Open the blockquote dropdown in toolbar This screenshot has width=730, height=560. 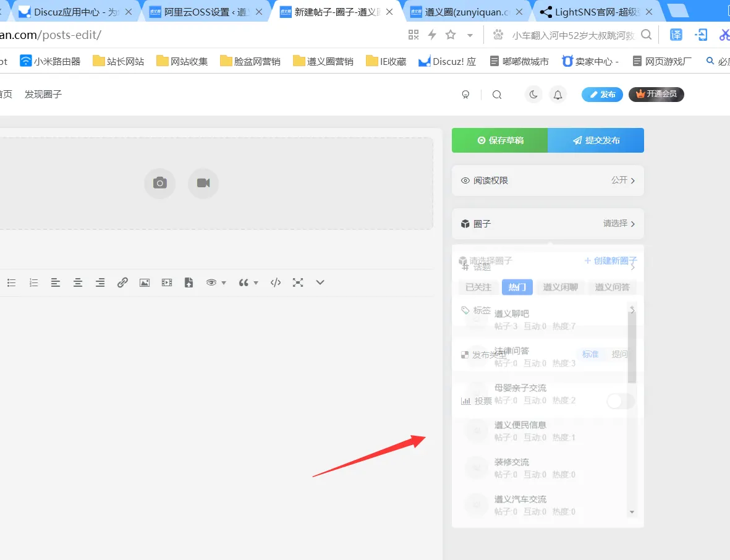tap(248, 282)
